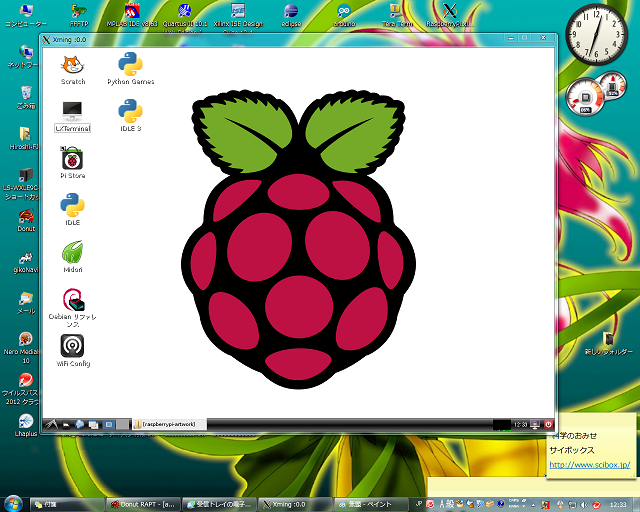The width and height of the screenshot is (640, 512).
Task: Launch Python Games on the Pi desktop
Action: pos(131,69)
